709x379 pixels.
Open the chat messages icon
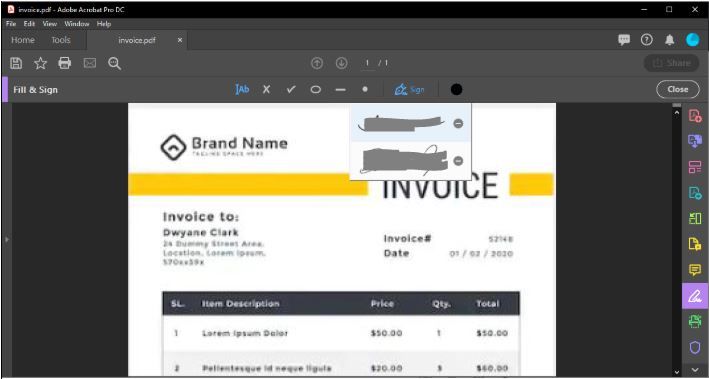click(x=624, y=40)
